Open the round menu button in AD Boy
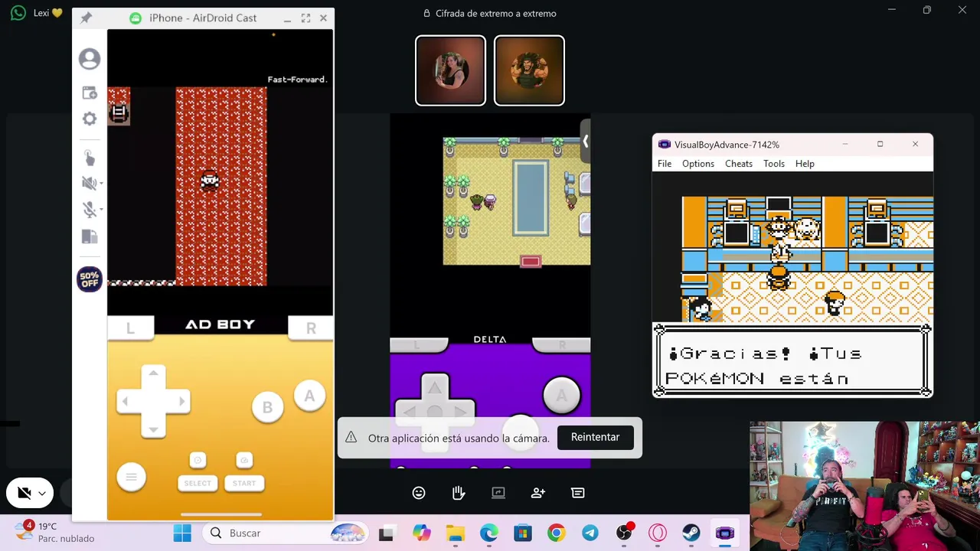This screenshot has height=551, width=980. coord(131,478)
